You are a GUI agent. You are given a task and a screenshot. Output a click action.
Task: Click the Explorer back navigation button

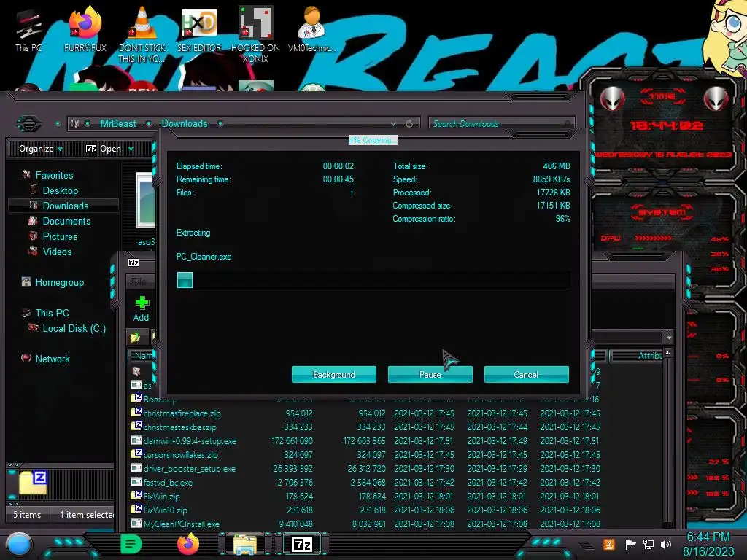click(x=29, y=124)
